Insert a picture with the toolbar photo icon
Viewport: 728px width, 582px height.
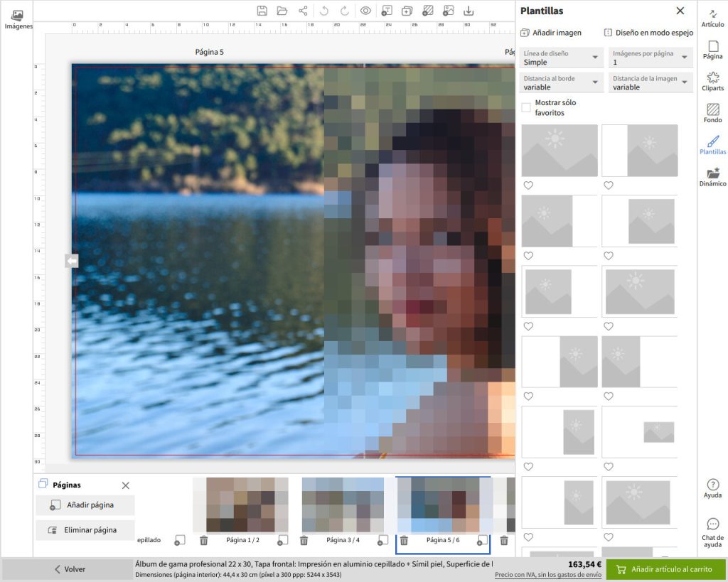448,11
